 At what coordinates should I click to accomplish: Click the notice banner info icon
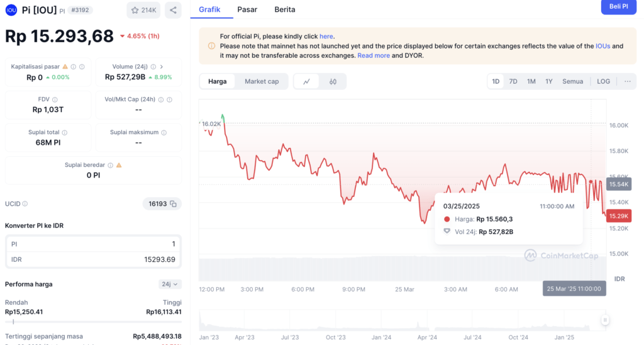point(211,46)
